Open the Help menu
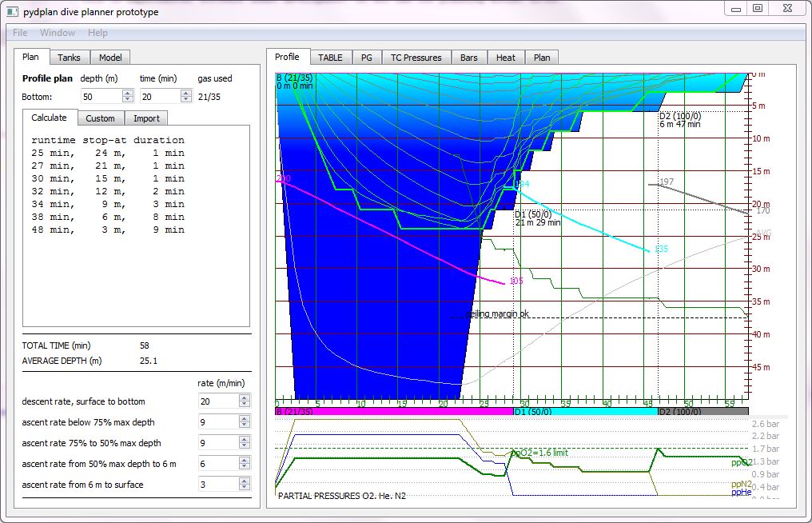Image resolution: width=812 pixels, height=523 pixels. pyautogui.click(x=98, y=33)
